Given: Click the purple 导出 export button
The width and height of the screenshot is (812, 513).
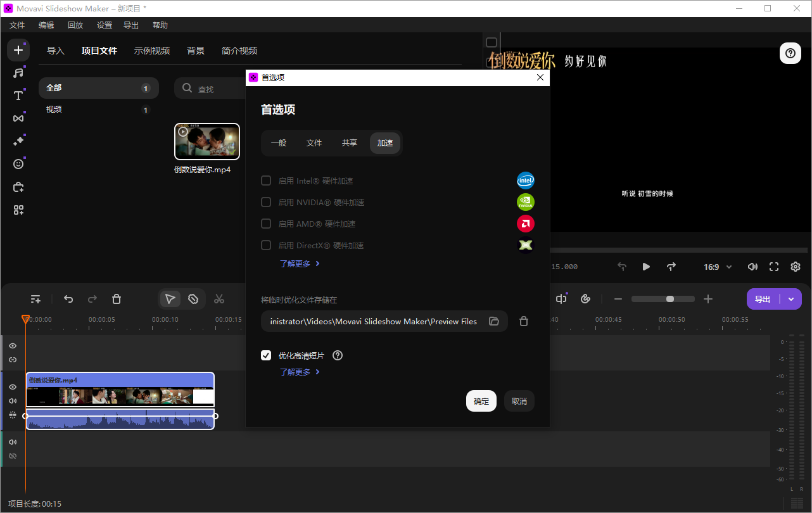Looking at the screenshot, I should tap(763, 299).
